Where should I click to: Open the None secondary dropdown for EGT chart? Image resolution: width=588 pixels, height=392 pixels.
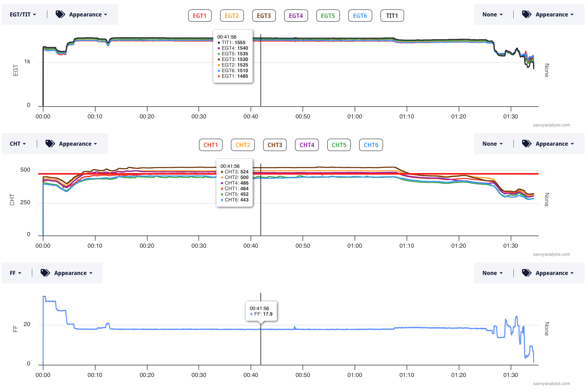(492, 14)
